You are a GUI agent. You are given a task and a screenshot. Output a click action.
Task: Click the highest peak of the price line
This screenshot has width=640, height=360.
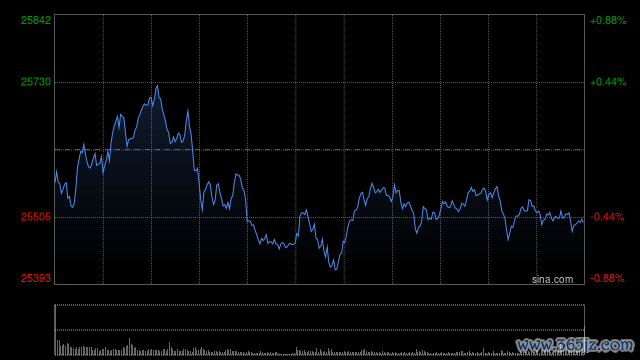[157, 85]
